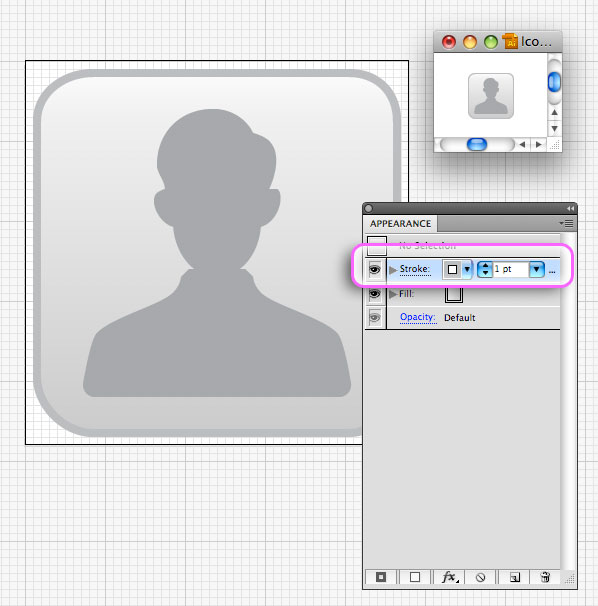Click the underlined Stroke label link
This screenshot has width=598, height=606.
click(415, 269)
